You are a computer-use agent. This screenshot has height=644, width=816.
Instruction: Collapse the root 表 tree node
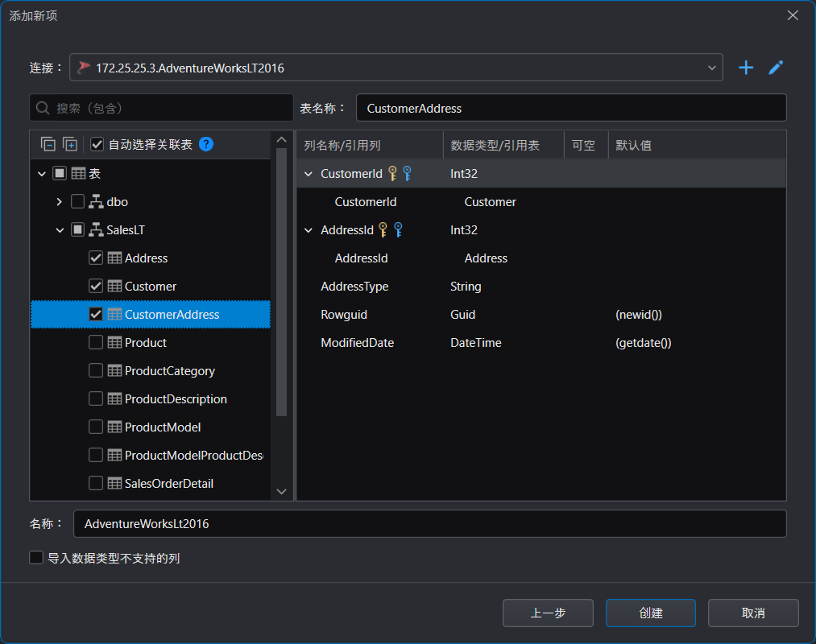[42, 173]
